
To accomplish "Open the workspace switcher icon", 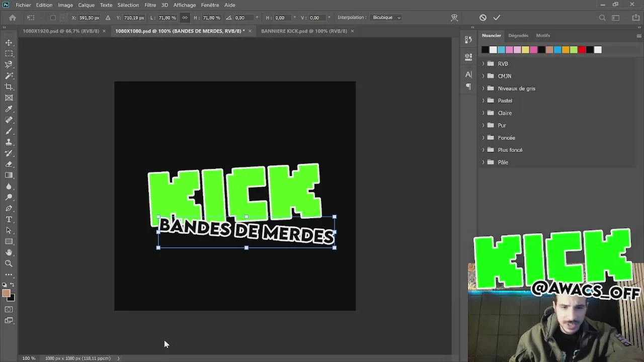I will tap(616, 18).
